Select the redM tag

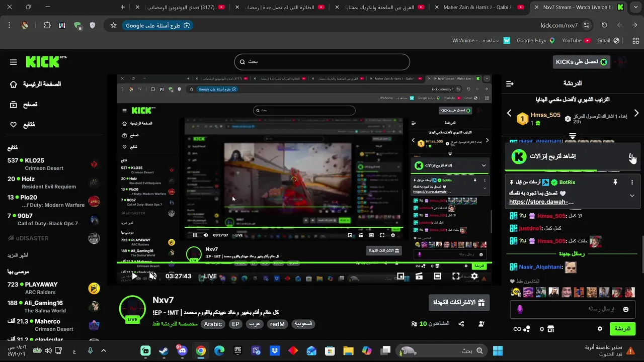pyautogui.click(x=277, y=324)
